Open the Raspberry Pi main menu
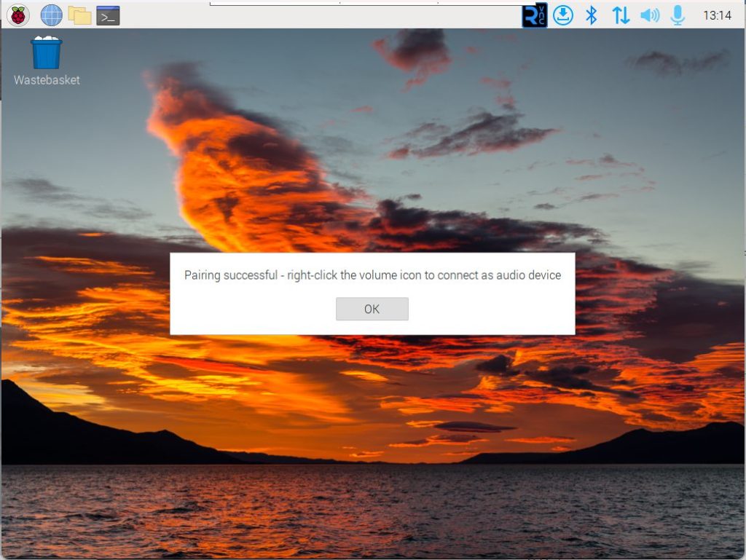This screenshot has width=746, height=560. [x=18, y=15]
